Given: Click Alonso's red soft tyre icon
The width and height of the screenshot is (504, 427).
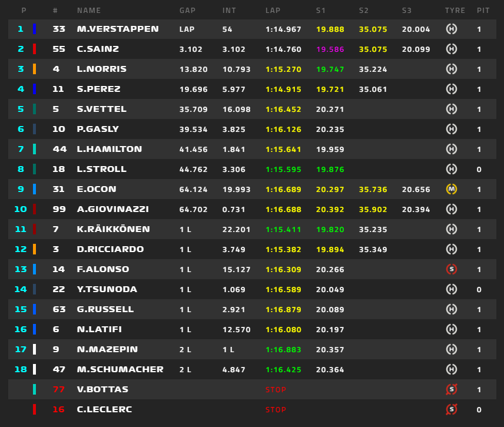Looking at the screenshot, I should (452, 269).
